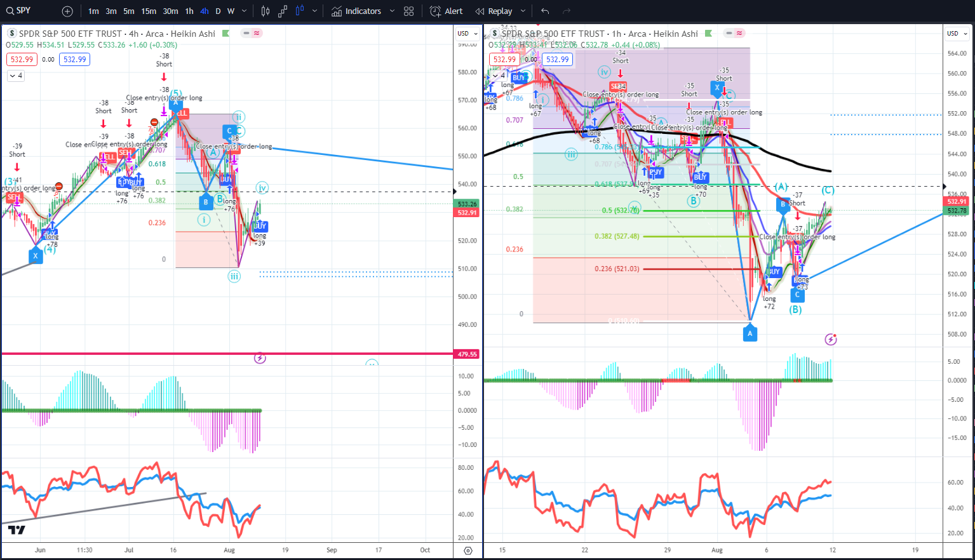The height and width of the screenshot is (560, 975).
Task: Open the chart style dropdown arrow
Action: [x=314, y=11]
